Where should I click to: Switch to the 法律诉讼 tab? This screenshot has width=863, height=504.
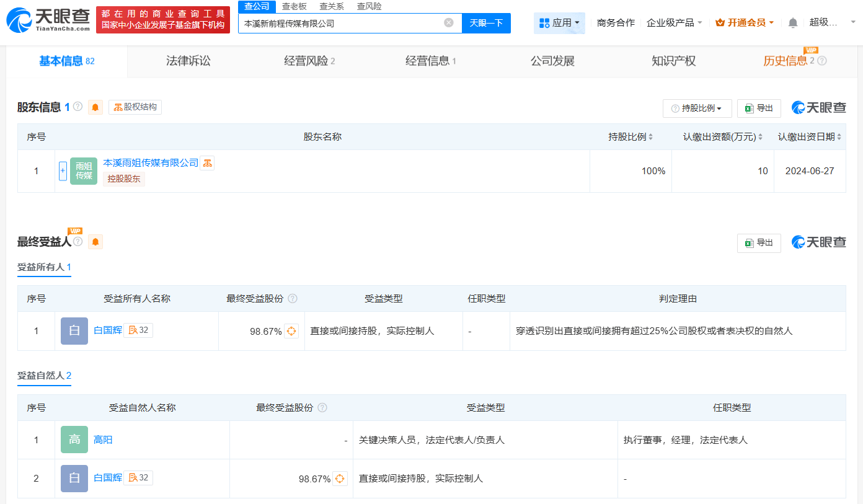coord(188,61)
